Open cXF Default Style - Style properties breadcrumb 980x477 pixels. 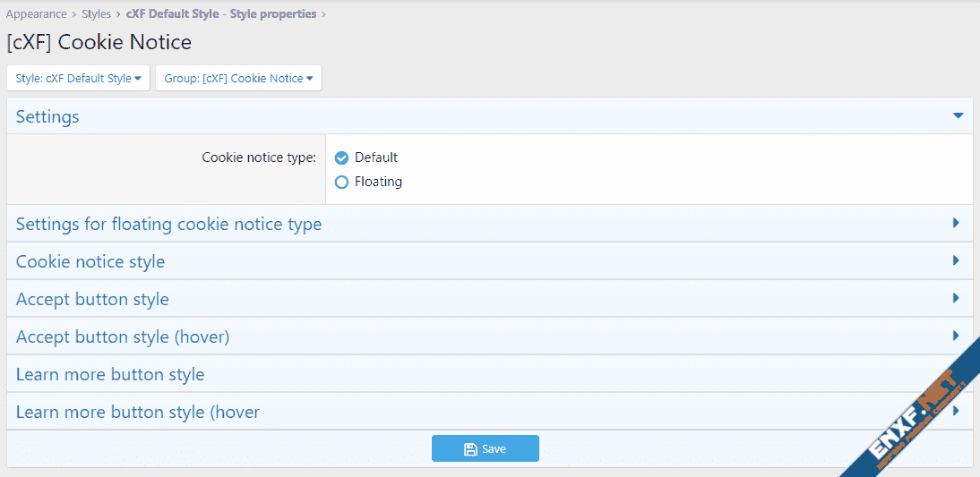(221, 13)
